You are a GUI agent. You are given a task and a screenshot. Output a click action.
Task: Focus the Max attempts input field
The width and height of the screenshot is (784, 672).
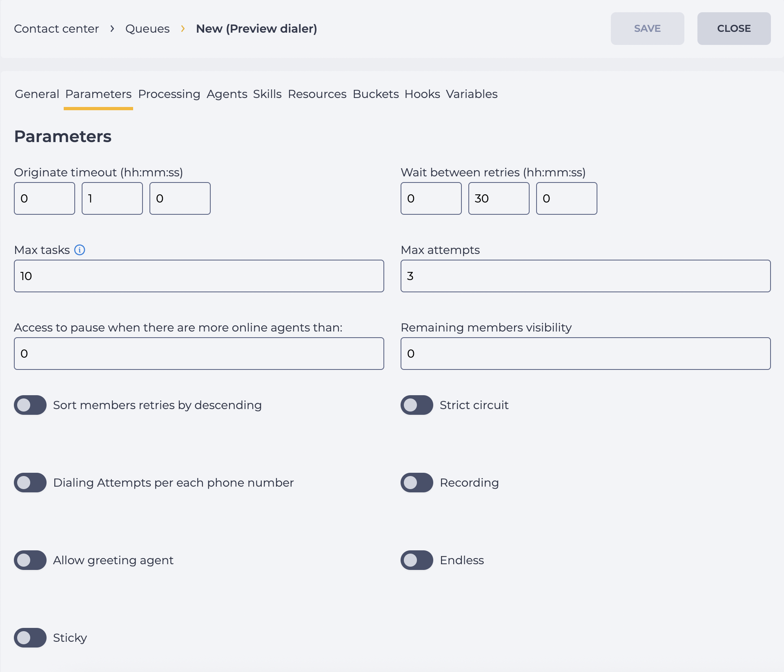(586, 276)
